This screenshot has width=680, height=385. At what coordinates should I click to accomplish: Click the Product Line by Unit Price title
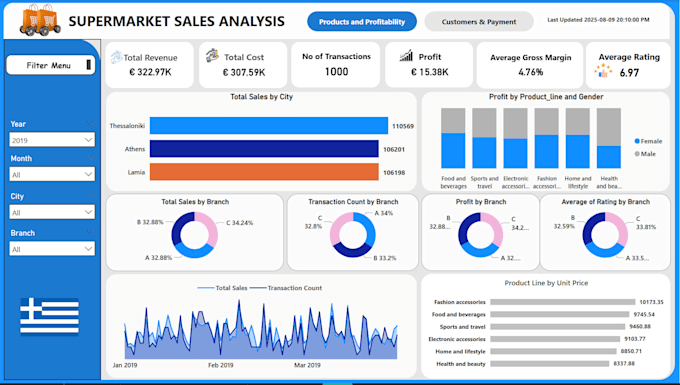[x=546, y=283]
